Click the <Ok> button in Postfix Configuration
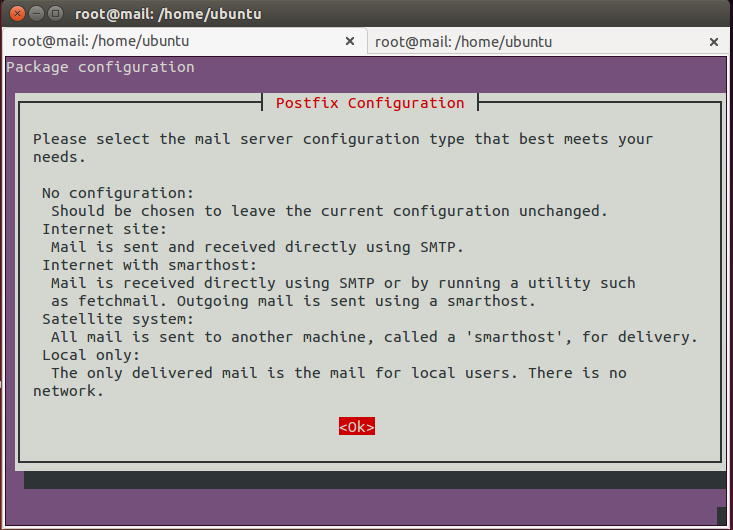 pyautogui.click(x=357, y=426)
